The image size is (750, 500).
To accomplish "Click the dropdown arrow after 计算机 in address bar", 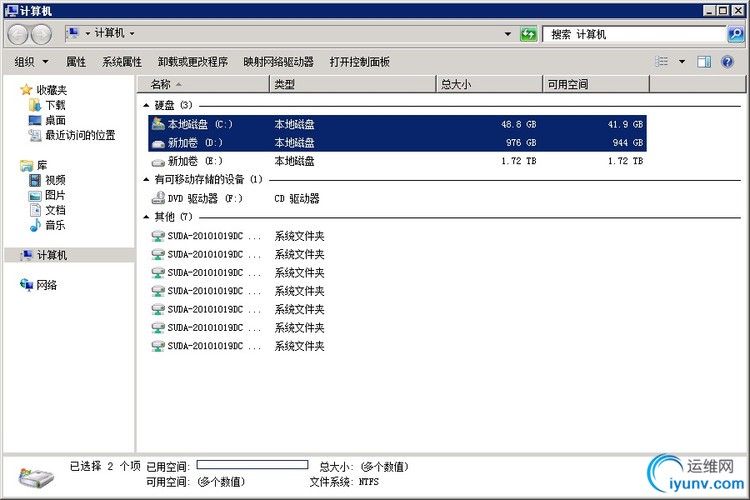I will click(132, 33).
